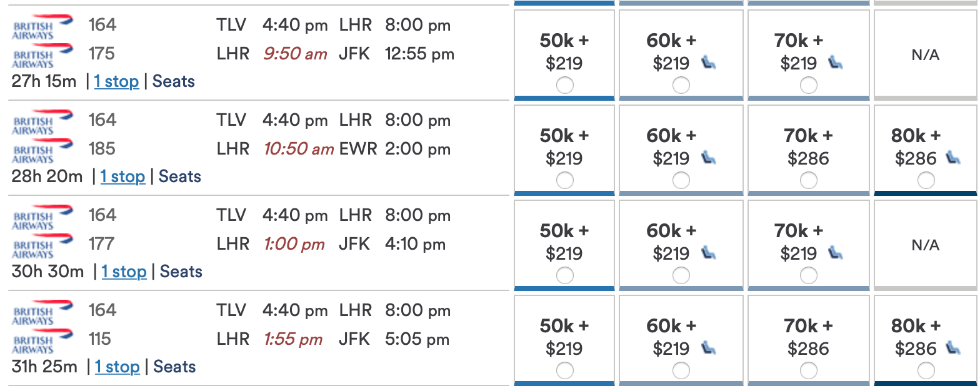Click British Airways logo beside flight 185
The height and width of the screenshot is (388, 980).
pos(42,153)
